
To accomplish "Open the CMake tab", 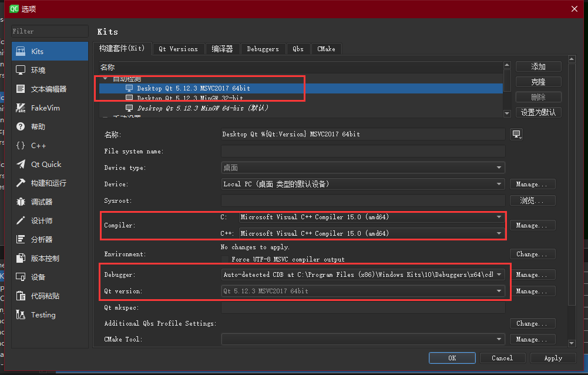I will [326, 49].
